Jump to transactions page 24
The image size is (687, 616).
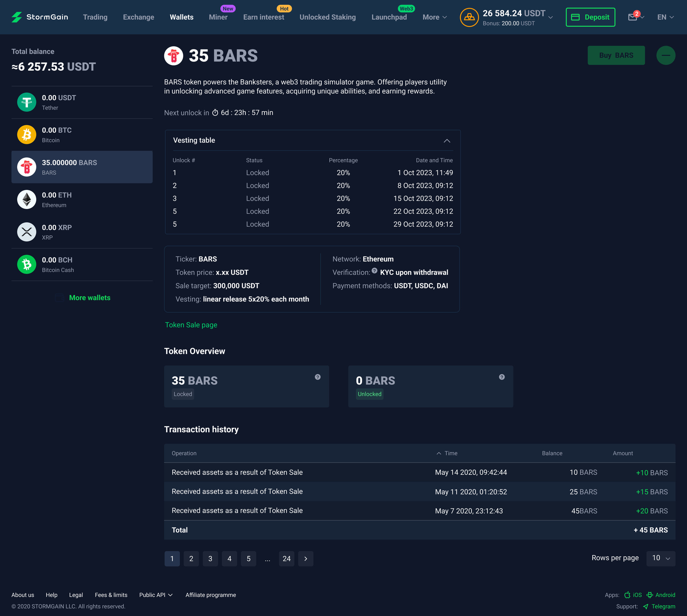coord(287,559)
